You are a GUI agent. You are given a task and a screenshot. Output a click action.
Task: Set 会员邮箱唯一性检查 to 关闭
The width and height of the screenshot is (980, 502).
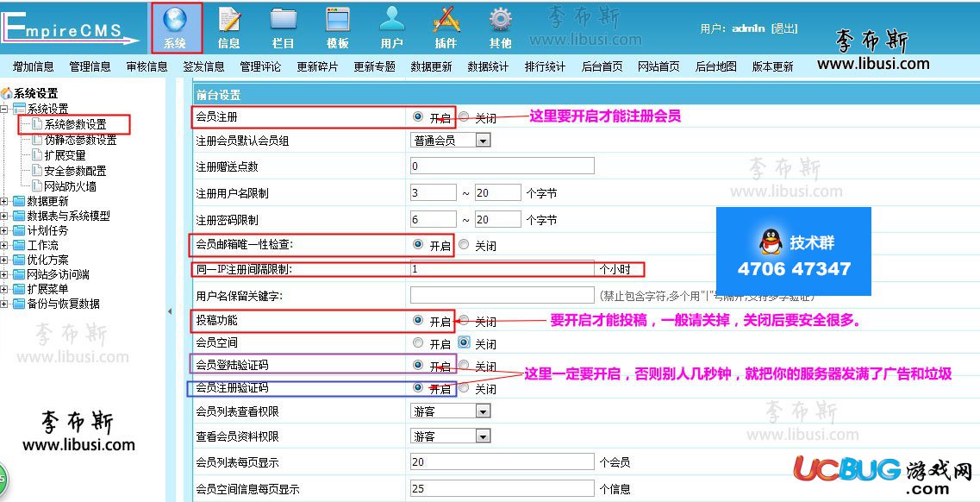tap(463, 245)
